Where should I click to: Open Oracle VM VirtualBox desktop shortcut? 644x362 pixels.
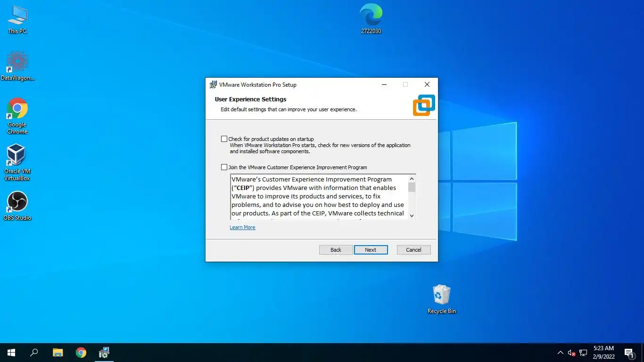coord(17,162)
